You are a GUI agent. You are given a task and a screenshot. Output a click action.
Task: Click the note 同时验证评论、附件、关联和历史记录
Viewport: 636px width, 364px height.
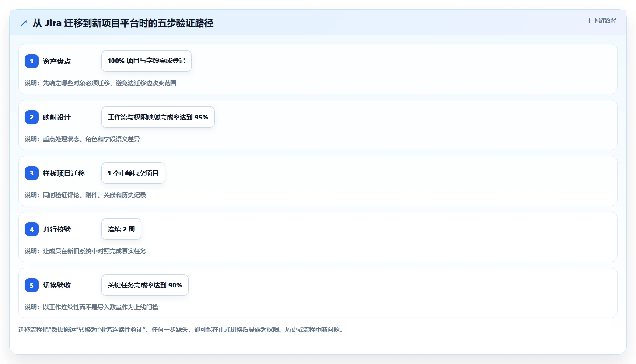(85, 195)
